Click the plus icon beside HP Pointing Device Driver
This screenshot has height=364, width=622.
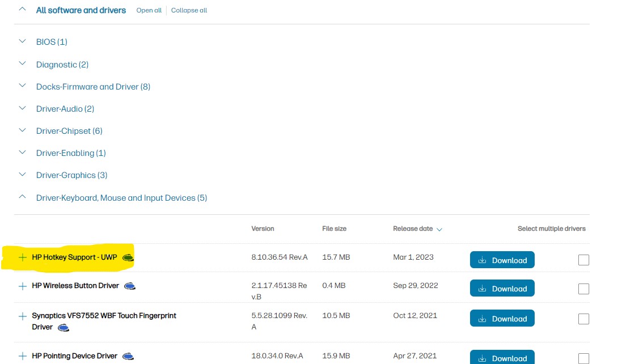(23, 356)
